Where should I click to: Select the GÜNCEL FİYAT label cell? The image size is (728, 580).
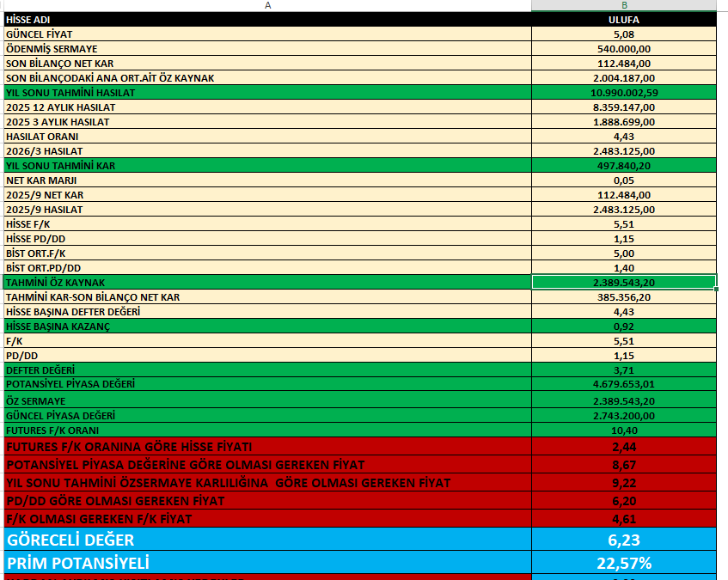coord(267,34)
